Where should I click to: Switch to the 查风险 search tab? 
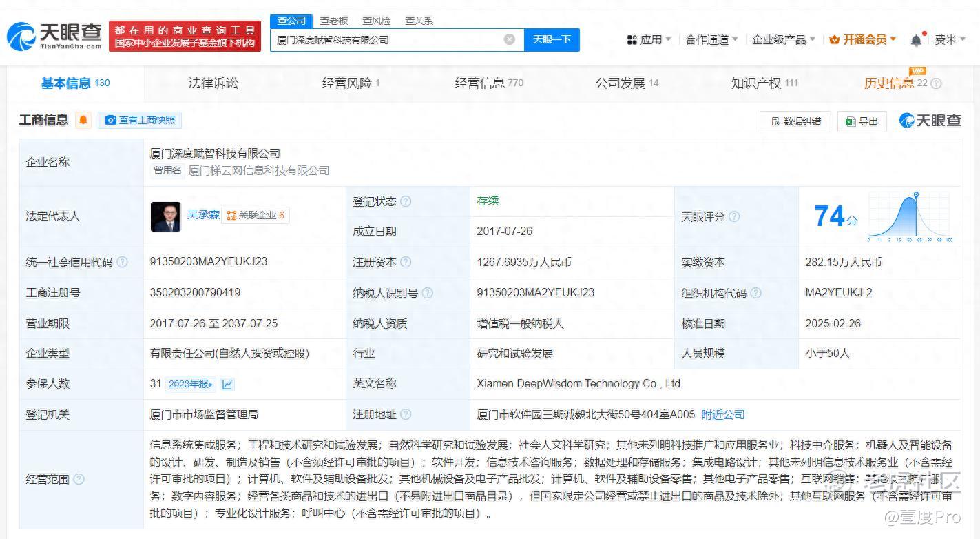tap(377, 21)
